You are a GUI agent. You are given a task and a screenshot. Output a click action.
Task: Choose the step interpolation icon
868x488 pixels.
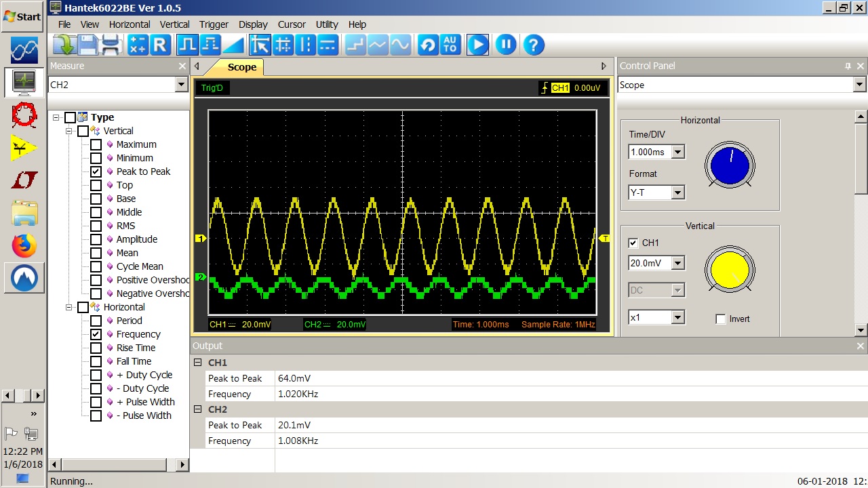(x=355, y=45)
